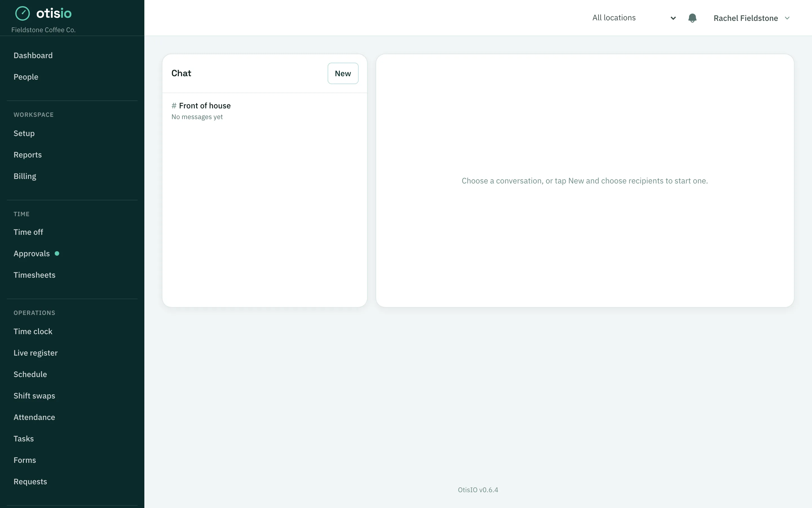812x508 pixels.
Task: Open the Billing page
Action: click(x=25, y=176)
